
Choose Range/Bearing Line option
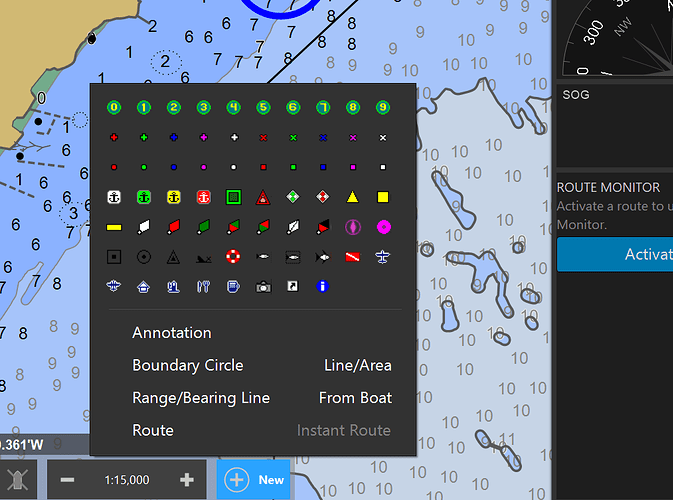pos(201,398)
